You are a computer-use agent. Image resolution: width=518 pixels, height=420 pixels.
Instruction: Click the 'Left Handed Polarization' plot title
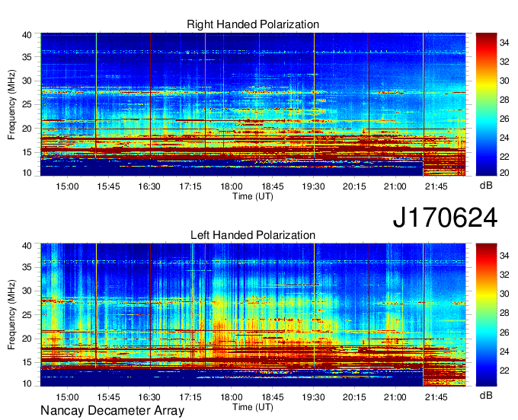253,235
